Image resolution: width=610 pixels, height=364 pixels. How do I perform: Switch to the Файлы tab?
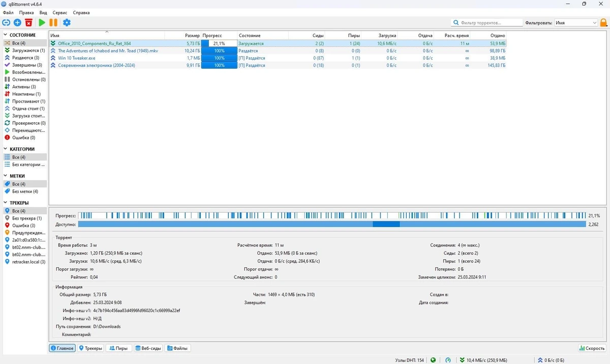click(x=177, y=348)
